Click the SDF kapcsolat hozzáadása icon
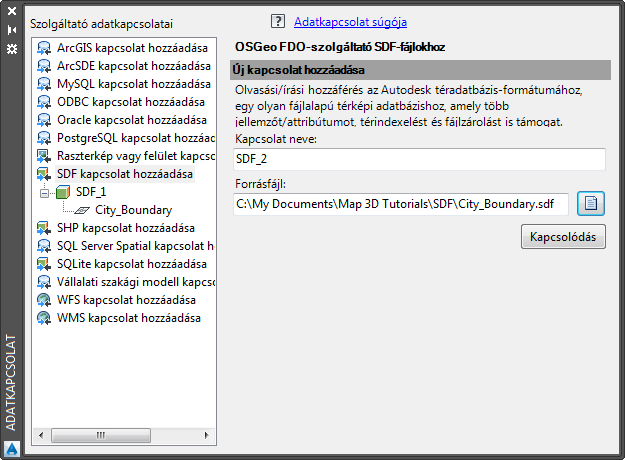 [43, 174]
